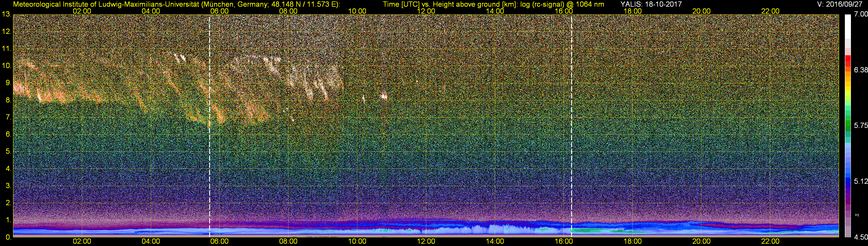868x246 pixels.
Task: Click the 13 km height axis label
Action: (x=6, y=14)
